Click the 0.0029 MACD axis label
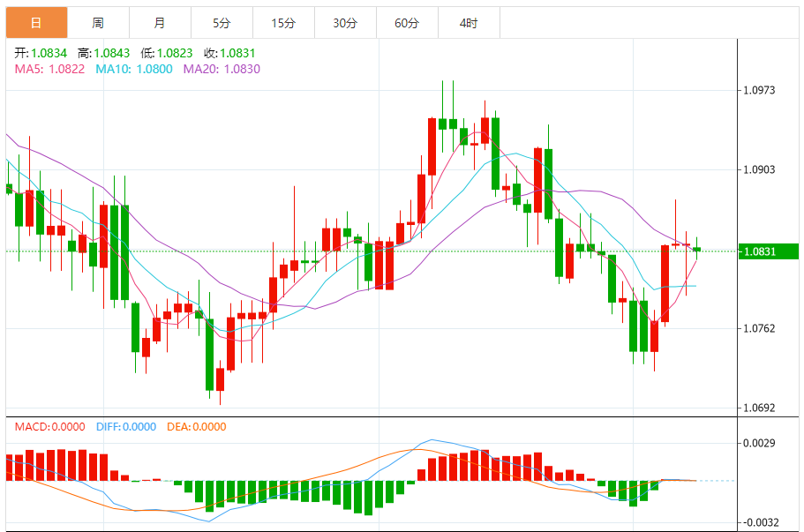Viewport: 804px width, 532px height. click(759, 443)
